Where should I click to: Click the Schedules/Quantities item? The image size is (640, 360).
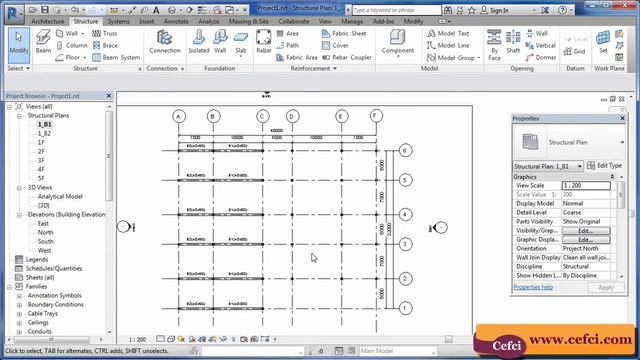tap(54, 269)
